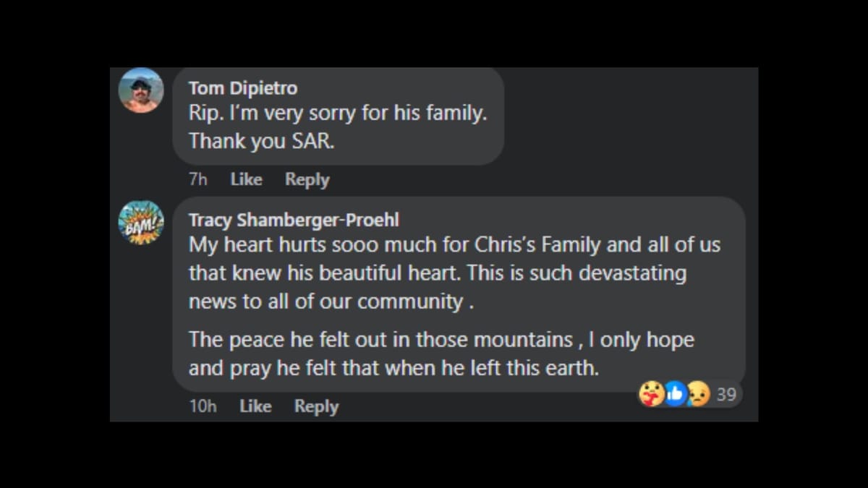Screen dimensions: 868x488
Task: Click the beach photo avatar beside Tom's name
Action: [141, 92]
